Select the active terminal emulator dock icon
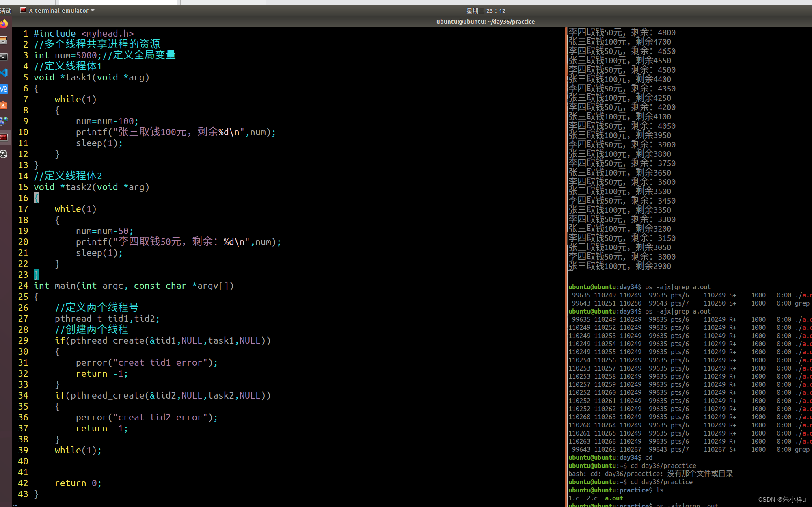This screenshot has height=507, width=812. (x=4, y=137)
